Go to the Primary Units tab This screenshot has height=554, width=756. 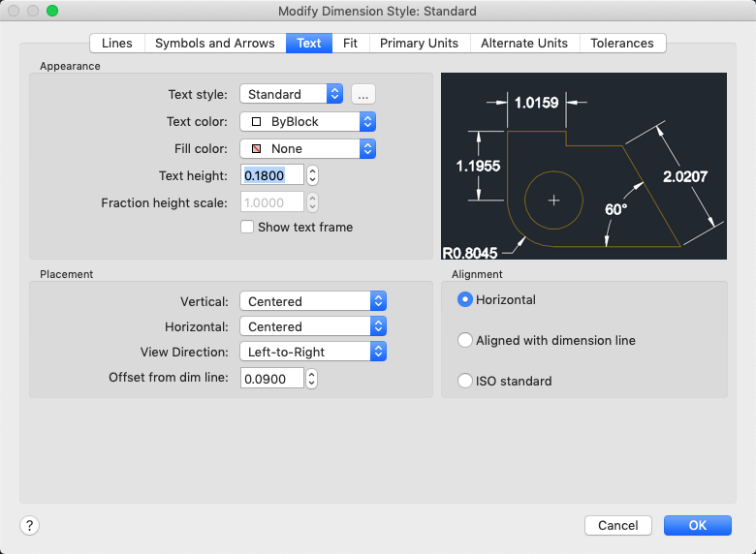click(x=420, y=43)
